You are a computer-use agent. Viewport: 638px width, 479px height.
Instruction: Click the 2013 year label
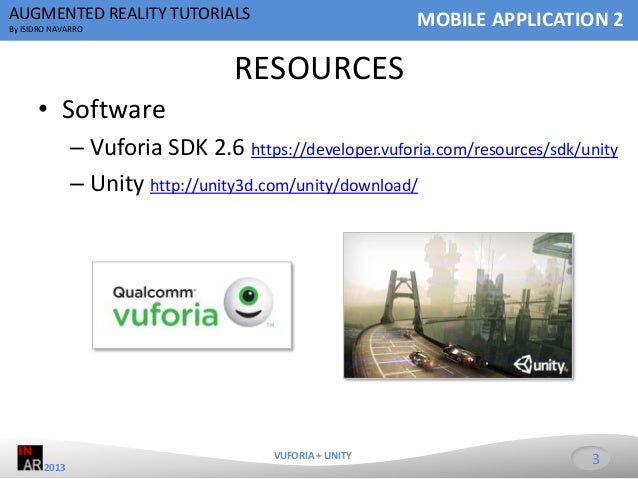tap(55, 467)
